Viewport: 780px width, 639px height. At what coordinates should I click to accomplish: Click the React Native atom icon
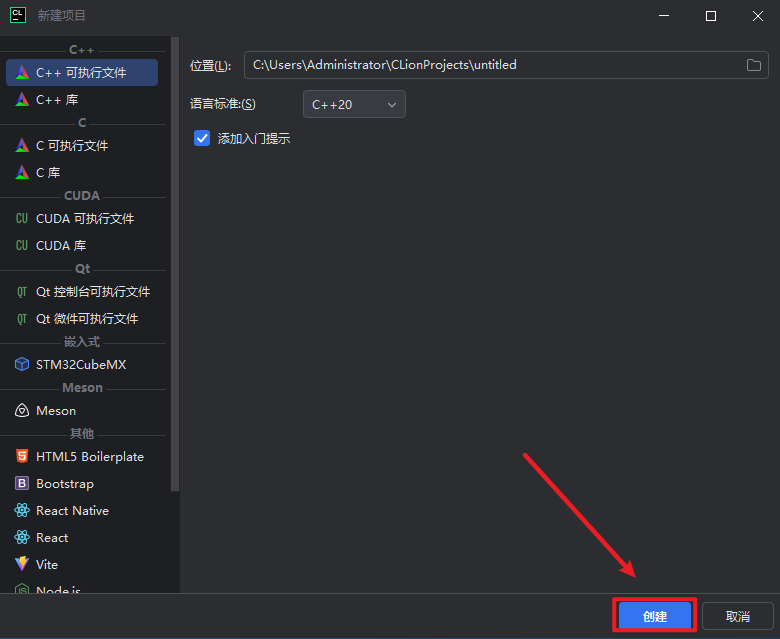tap(22, 511)
